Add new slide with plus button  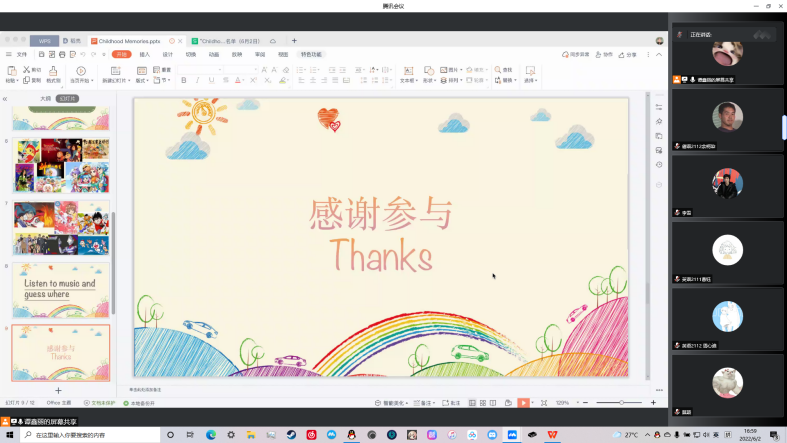58,390
